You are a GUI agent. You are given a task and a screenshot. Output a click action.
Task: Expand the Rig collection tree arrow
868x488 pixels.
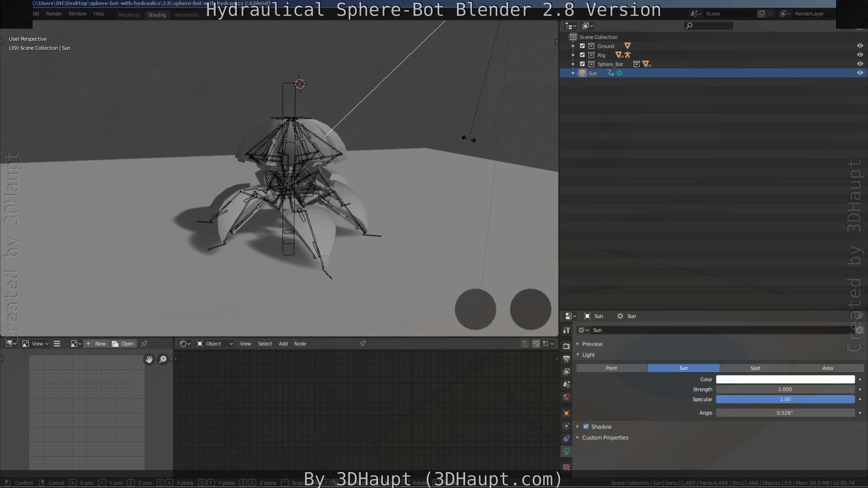(573, 55)
